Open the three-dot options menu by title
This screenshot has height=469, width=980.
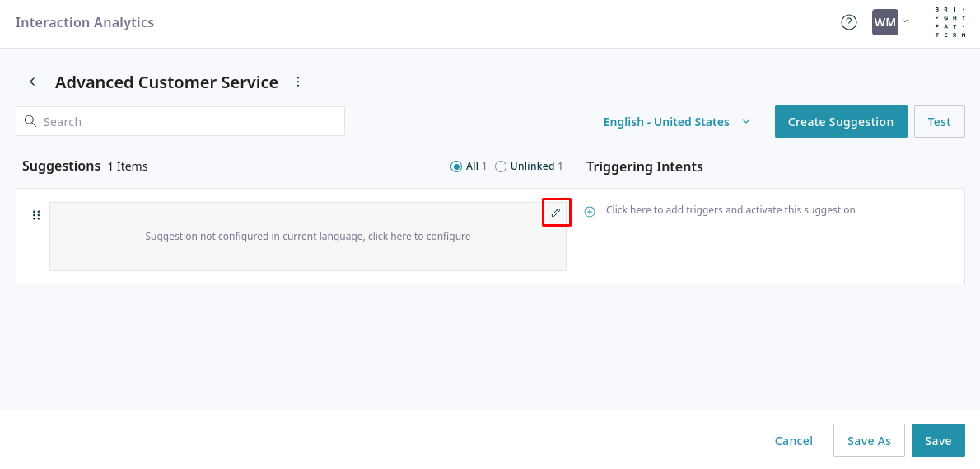(x=298, y=82)
